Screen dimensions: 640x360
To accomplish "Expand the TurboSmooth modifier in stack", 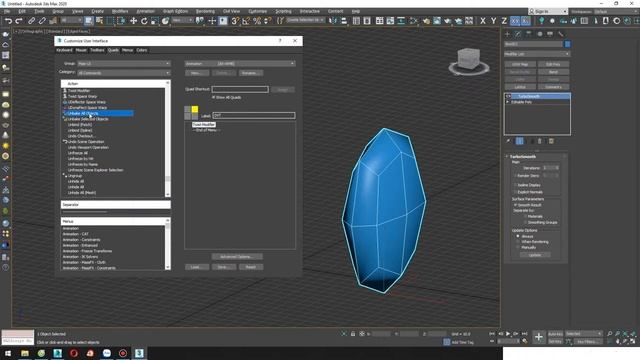I will tap(508, 96).
